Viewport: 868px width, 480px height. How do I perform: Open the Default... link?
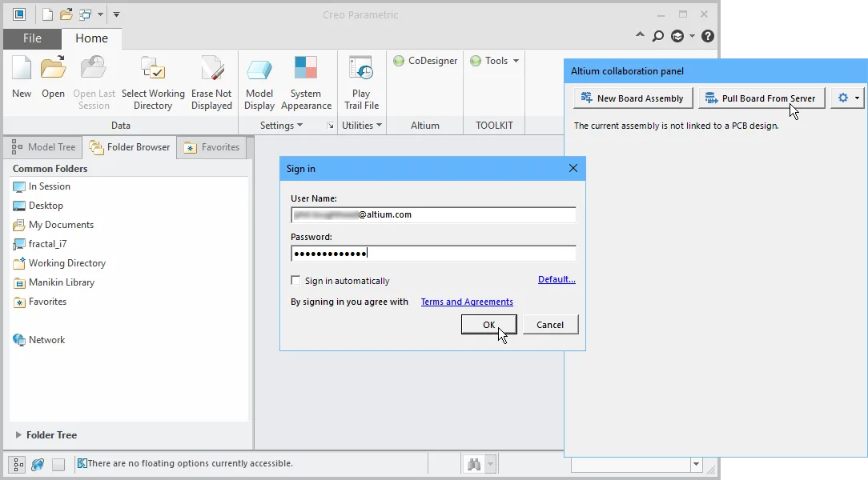[557, 279]
